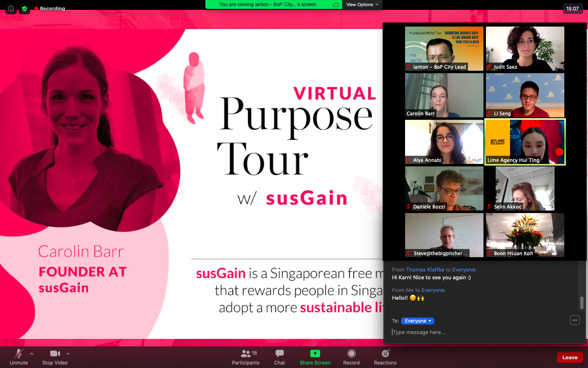Click the Unmute microphone icon

click(19, 353)
